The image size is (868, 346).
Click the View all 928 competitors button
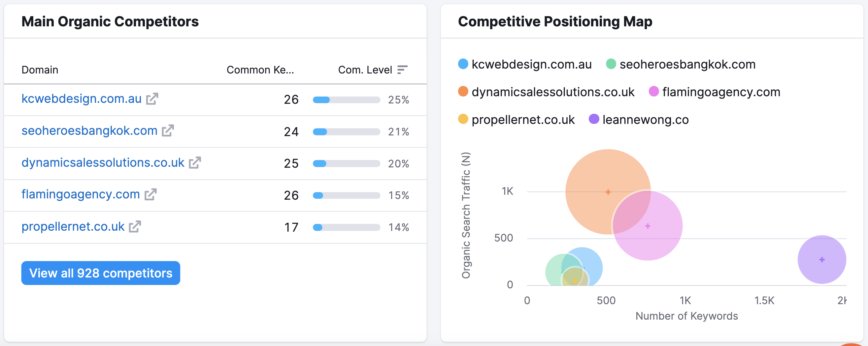tap(100, 273)
